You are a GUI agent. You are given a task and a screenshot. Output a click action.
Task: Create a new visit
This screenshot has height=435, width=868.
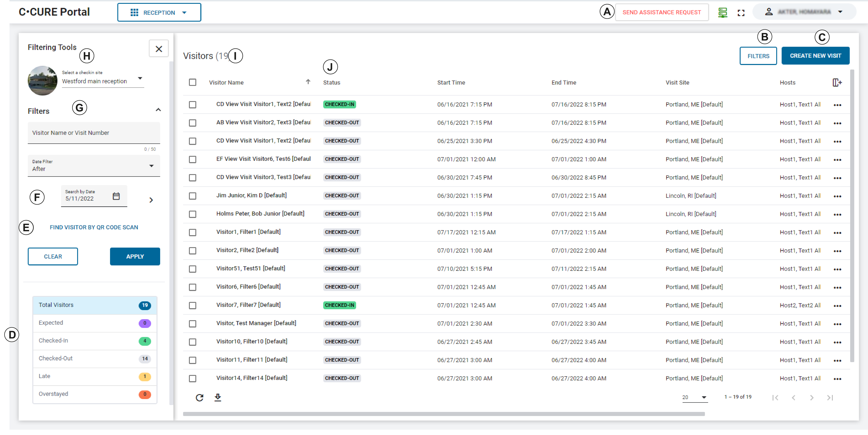point(815,56)
